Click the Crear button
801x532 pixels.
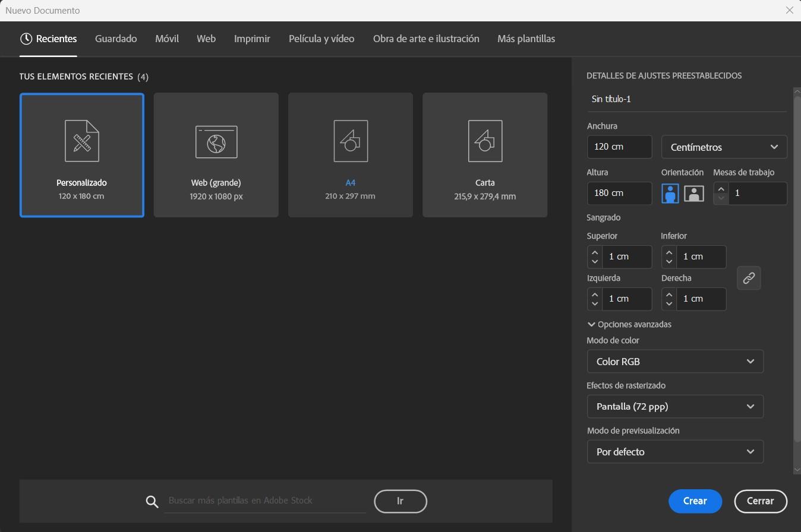click(x=695, y=501)
